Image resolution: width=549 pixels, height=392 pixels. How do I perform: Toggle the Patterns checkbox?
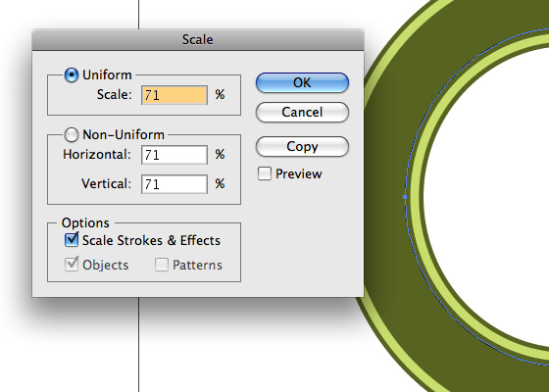pyautogui.click(x=162, y=265)
